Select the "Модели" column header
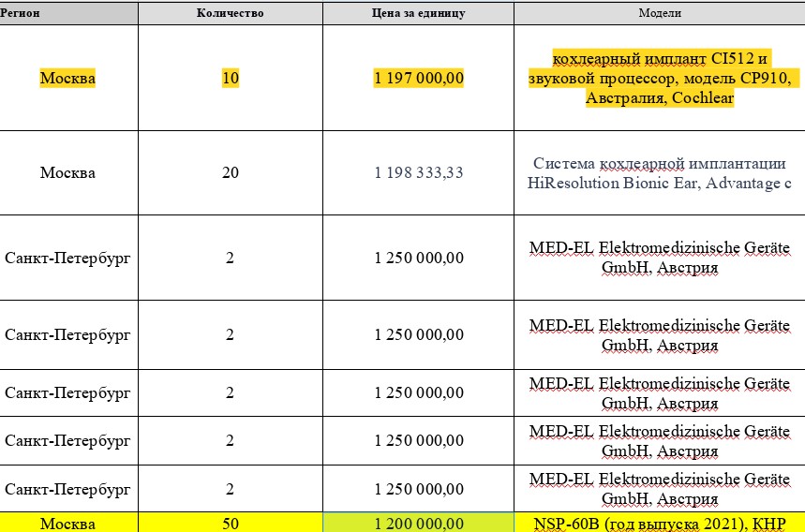Image resolution: width=805 pixels, height=532 pixels. [x=660, y=13]
